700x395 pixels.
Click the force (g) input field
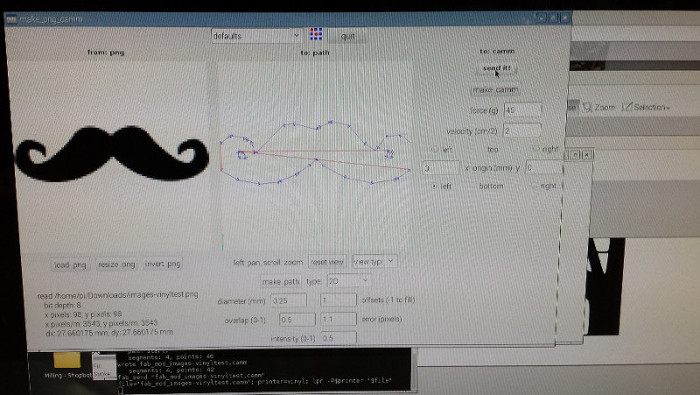[522, 110]
